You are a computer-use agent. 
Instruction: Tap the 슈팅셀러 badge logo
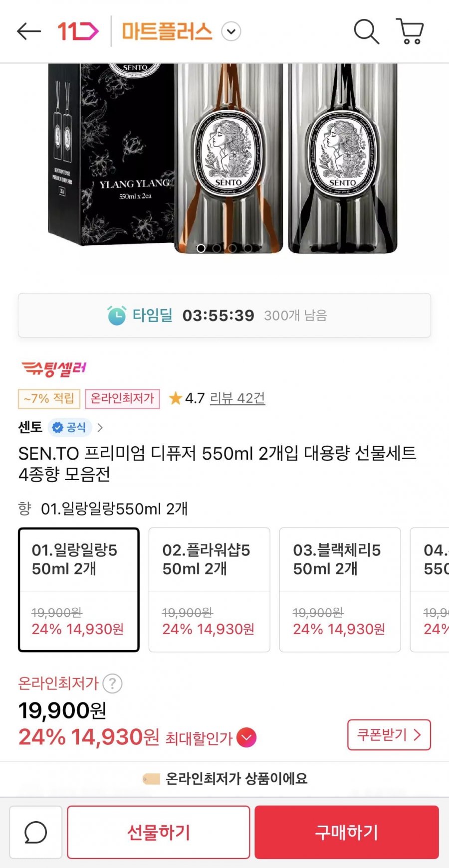tap(54, 369)
